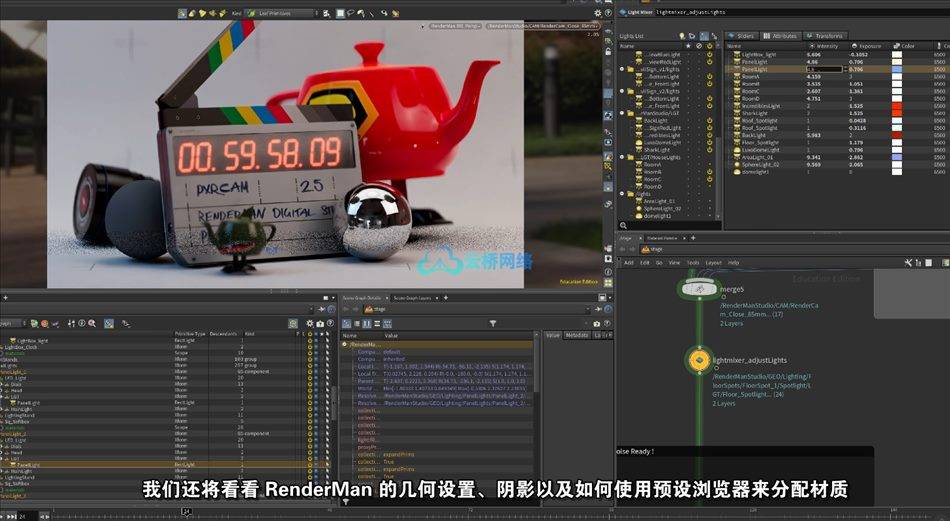Open the Tools menu in network editor
Image resolution: width=950 pixels, height=521 pixels.
click(x=693, y=263)
